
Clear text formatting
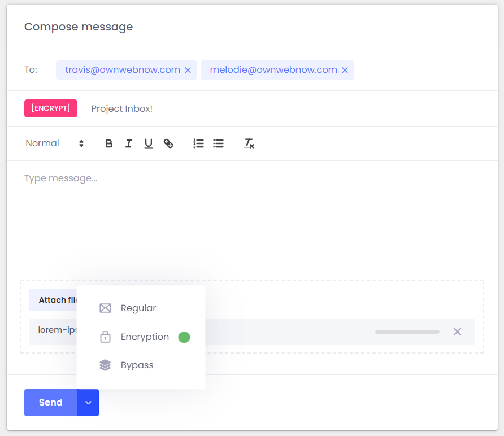[x=249, y=143]
